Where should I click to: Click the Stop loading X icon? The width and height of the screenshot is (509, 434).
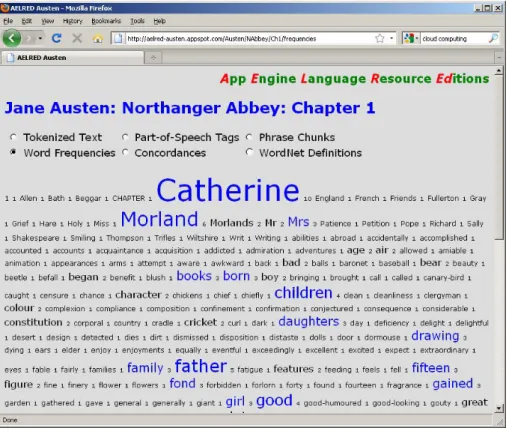(x=77, y=38)
